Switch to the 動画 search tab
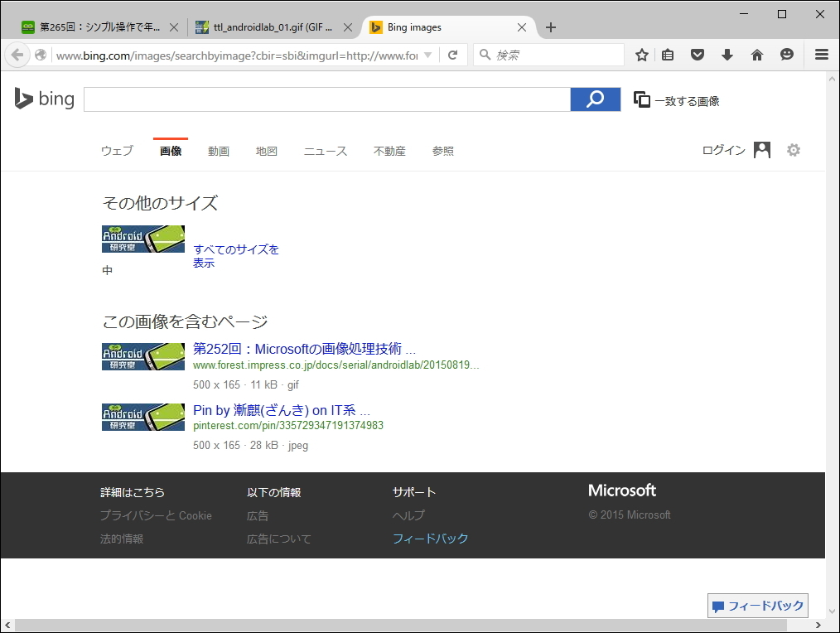Viewport: 840px width, 633px height. point(219,151)
